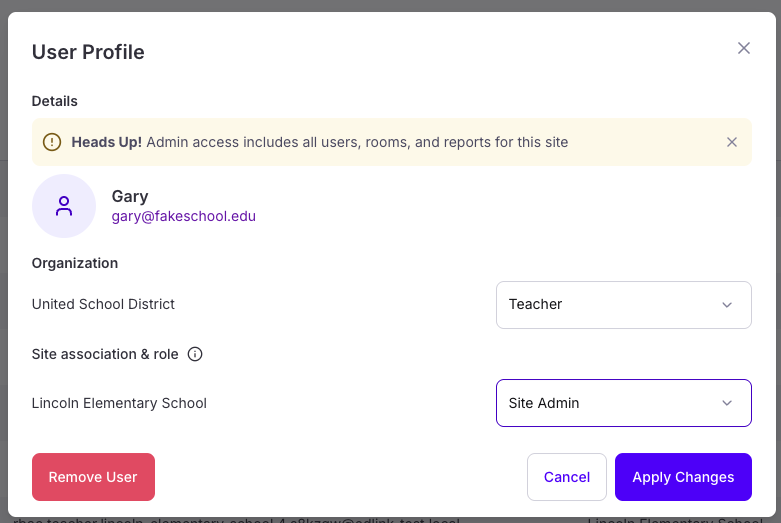Screen dimensions: 781x523
Task: Click the Site association & role heading
Action: pos(105,354)
